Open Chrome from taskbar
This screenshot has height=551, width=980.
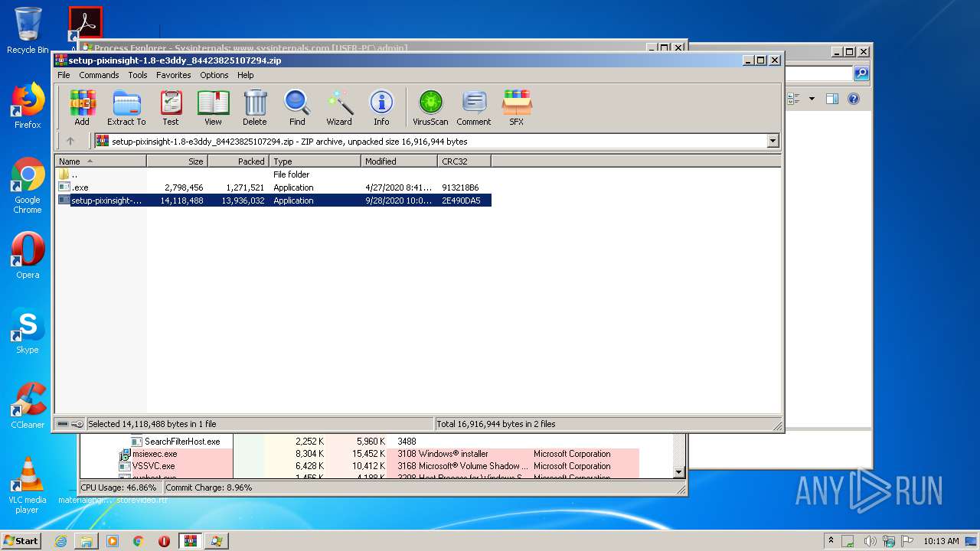(x=139, y=541)
